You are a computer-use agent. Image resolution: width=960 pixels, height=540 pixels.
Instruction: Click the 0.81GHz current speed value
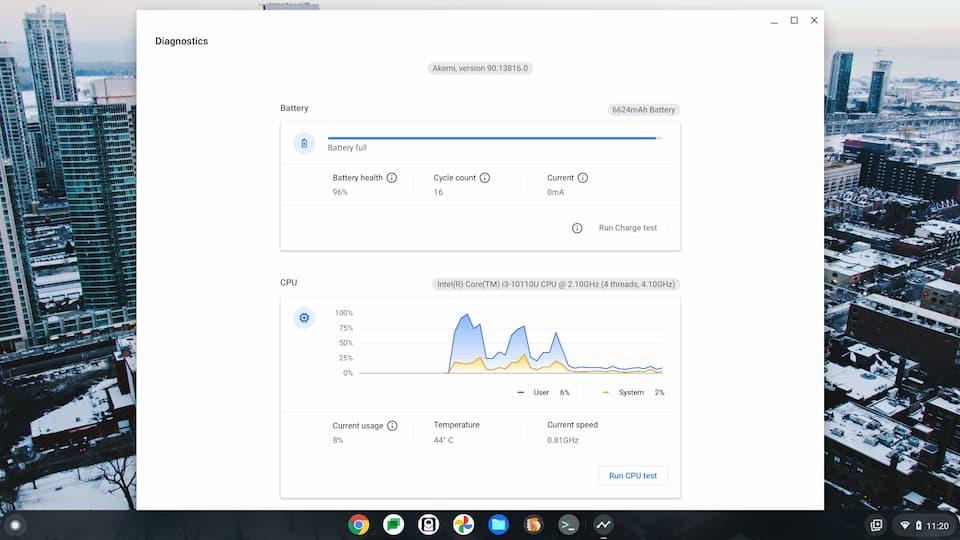coord(563,440)
